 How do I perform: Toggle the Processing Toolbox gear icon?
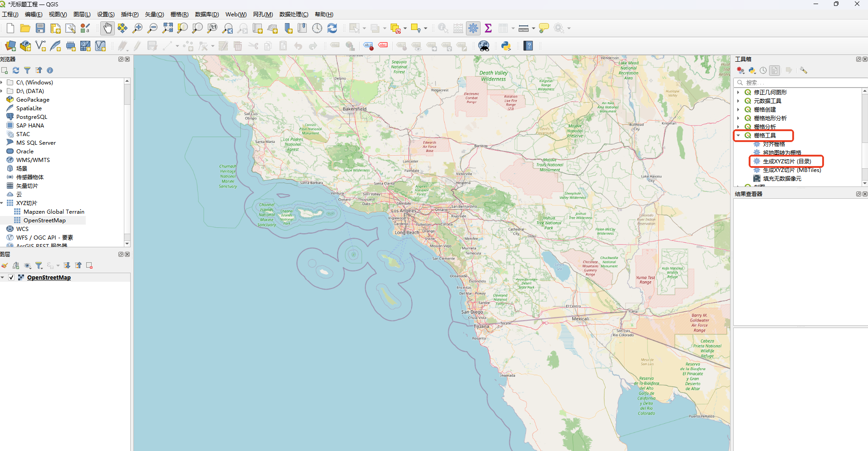(473, 28)
